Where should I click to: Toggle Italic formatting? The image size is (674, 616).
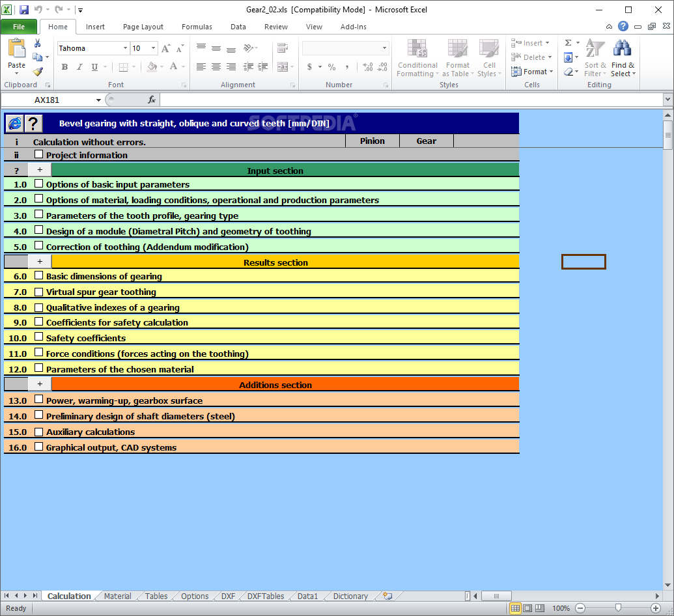[79, 66]
